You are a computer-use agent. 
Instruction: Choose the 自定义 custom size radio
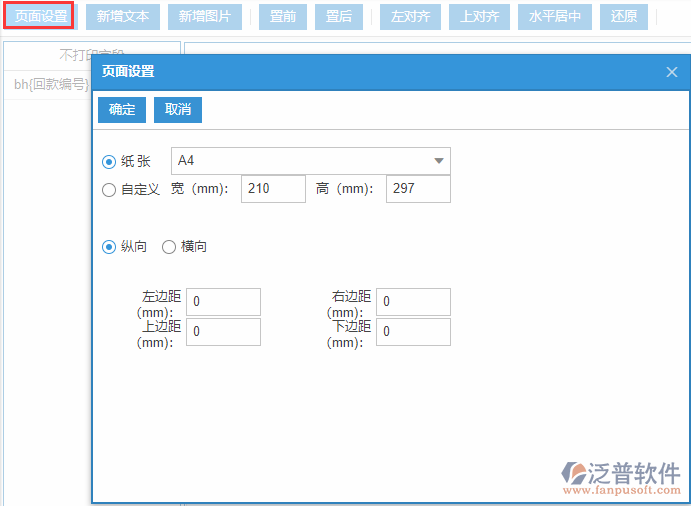(109, 190)
